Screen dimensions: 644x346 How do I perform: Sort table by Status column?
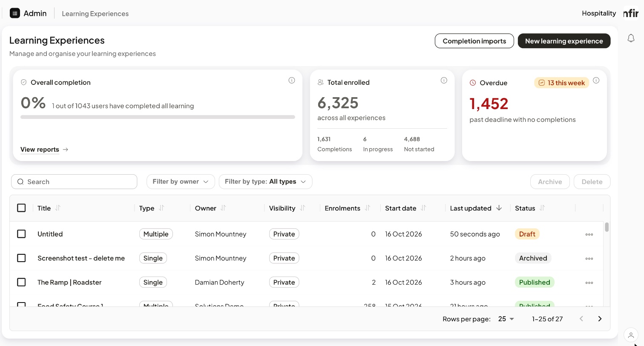542,208
